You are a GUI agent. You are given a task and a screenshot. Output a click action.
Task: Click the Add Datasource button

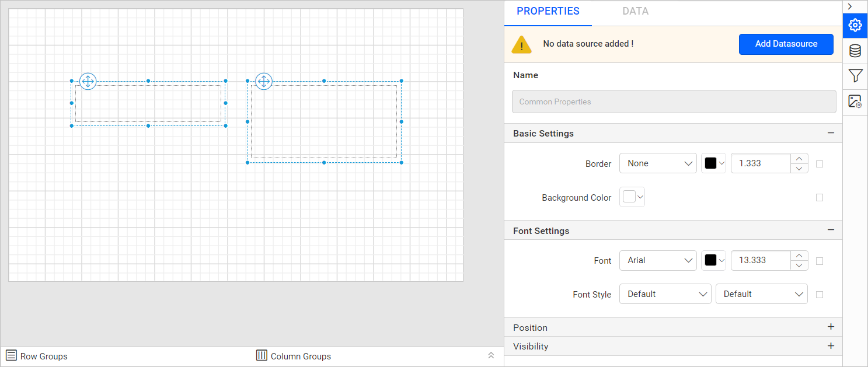786,44
